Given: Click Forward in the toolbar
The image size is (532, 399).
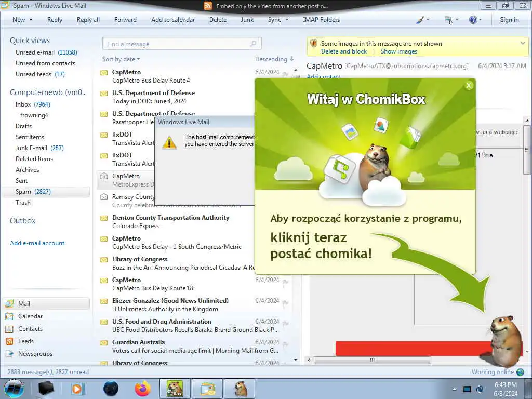Looking at the screenshot, I should [125, 20].
